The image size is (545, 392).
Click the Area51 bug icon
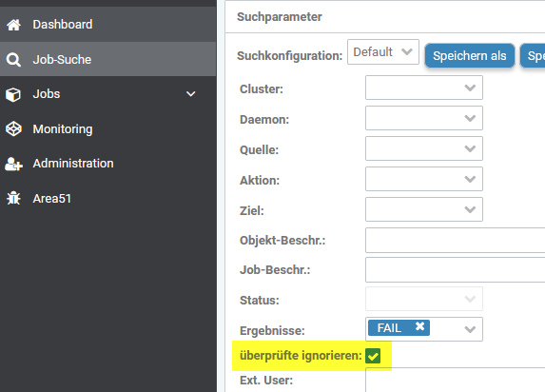tap(13, 198)
